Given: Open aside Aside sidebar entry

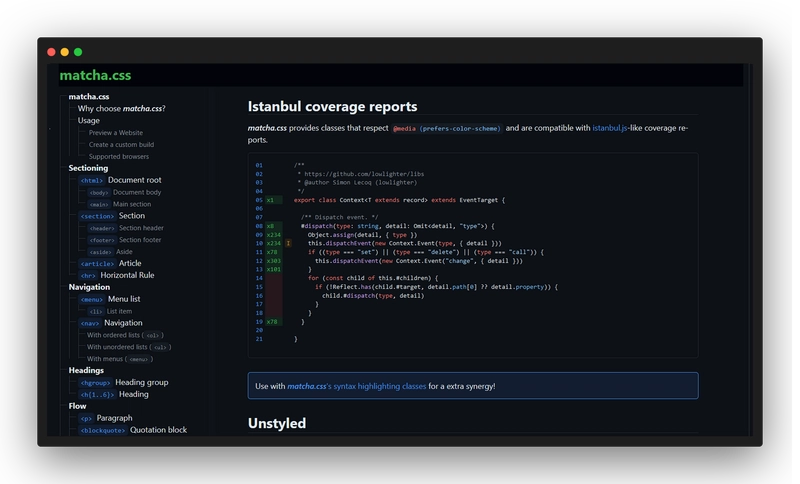Looking at the screenshot, I should (x=110, y=251).
